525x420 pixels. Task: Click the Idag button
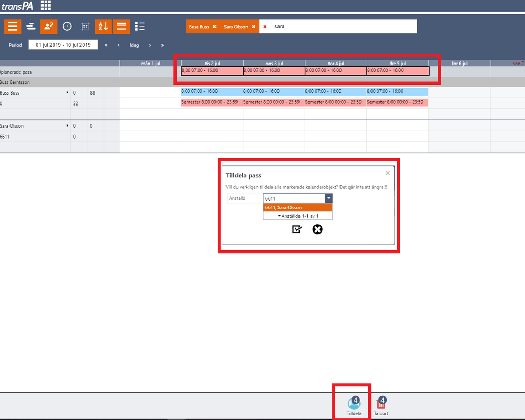click(134, 45)
